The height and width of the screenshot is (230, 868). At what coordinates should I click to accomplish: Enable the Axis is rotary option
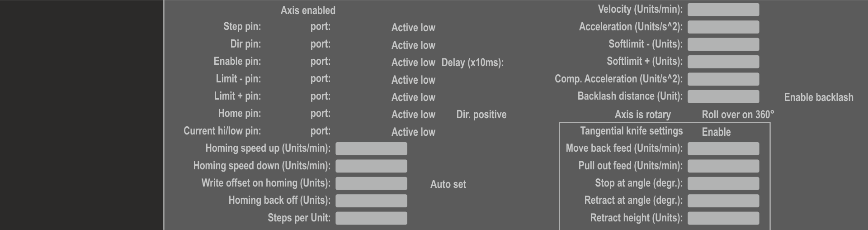tap(642, 115)
